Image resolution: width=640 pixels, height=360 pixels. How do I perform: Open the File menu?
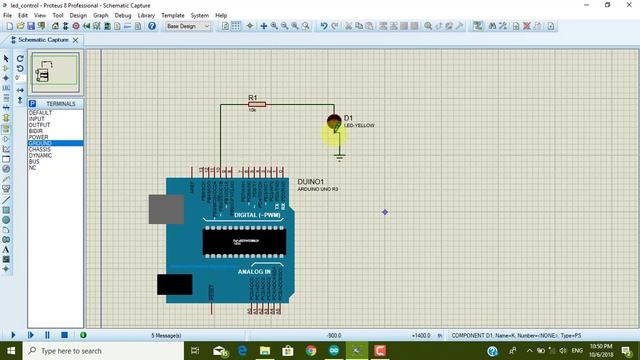(7, 16)
